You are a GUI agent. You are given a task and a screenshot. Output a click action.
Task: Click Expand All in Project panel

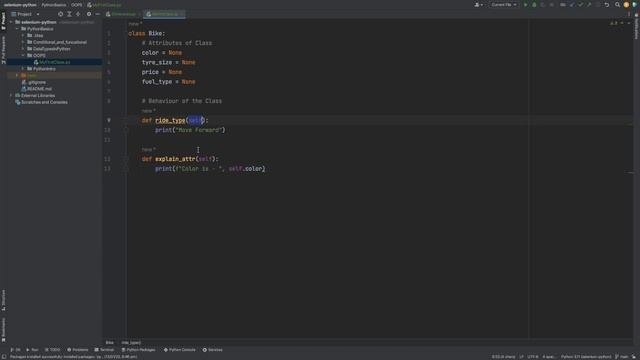tap(69, 14)
